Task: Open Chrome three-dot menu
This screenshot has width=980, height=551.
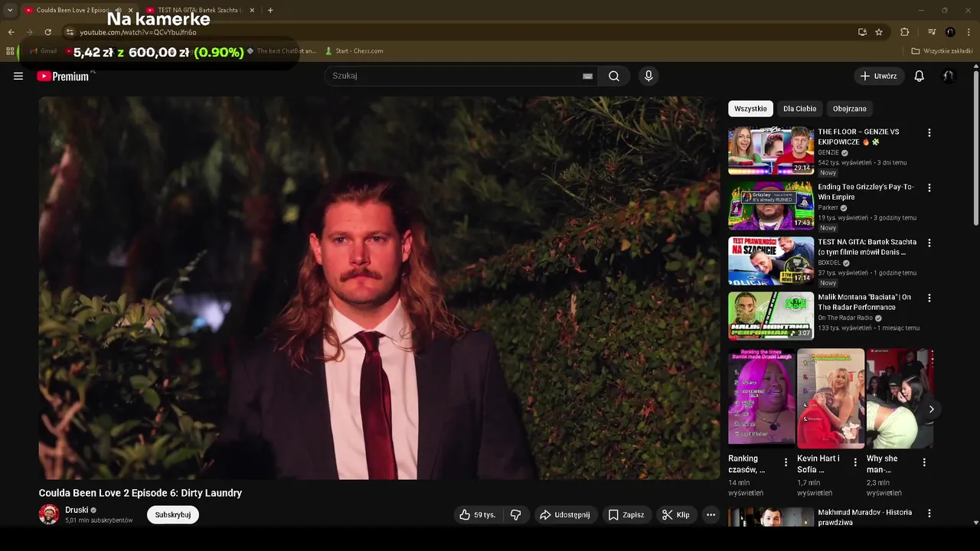Action: tap(969, 32)
